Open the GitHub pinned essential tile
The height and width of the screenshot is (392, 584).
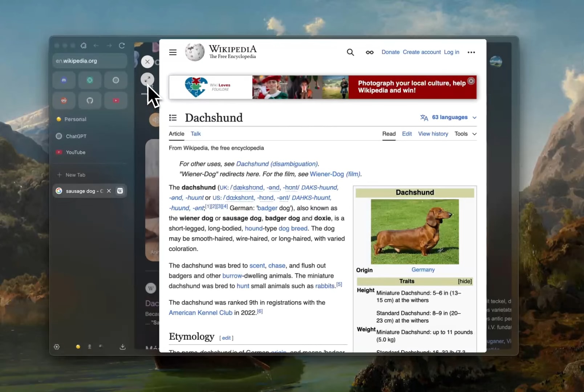(90, 101)
